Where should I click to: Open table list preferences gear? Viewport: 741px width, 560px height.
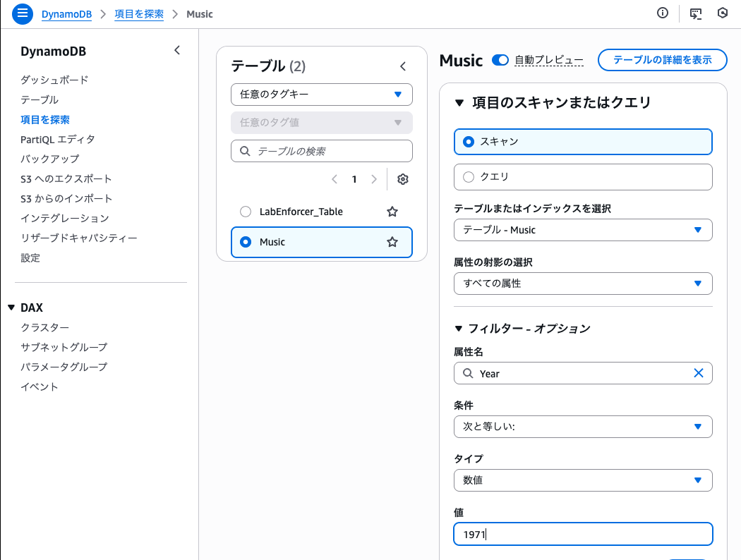point(403,179)
